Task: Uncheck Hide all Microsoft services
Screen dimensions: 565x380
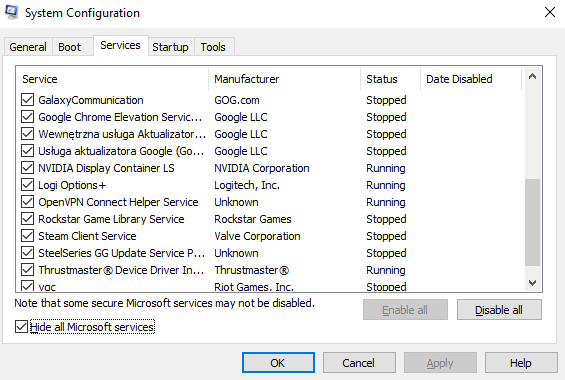Action: point(21,327)
